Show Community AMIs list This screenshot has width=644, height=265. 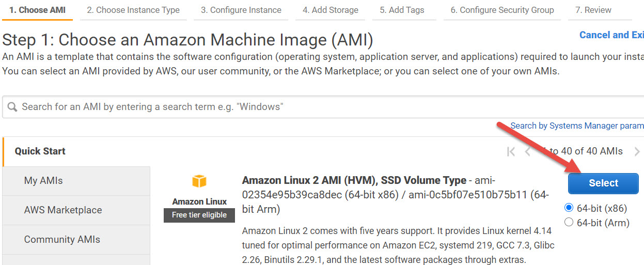point(62,240)
